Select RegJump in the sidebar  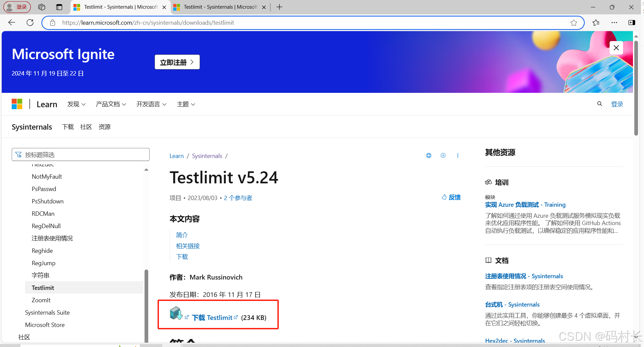(x=43, y=263)
